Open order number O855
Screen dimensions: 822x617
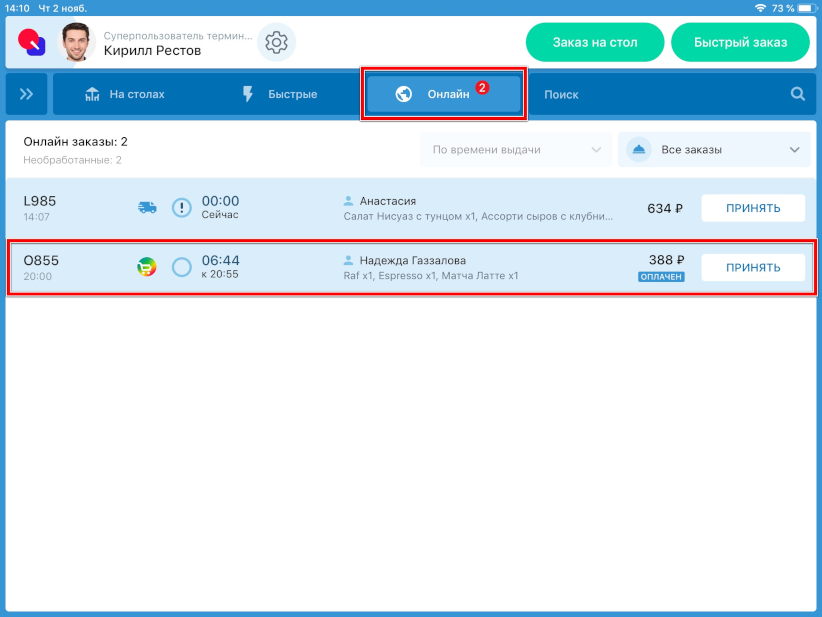pos(41,261)
